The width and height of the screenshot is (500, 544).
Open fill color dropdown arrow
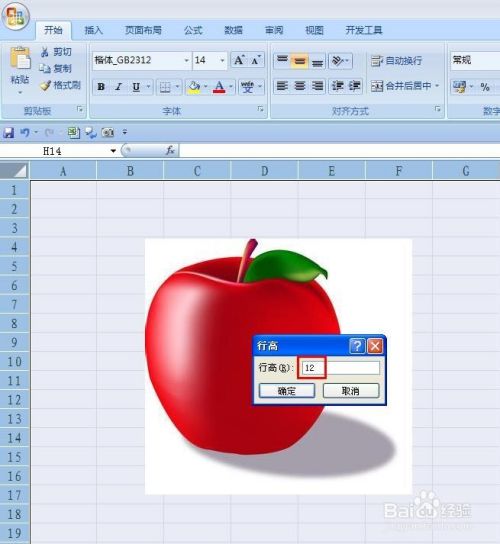pos(205,87)
